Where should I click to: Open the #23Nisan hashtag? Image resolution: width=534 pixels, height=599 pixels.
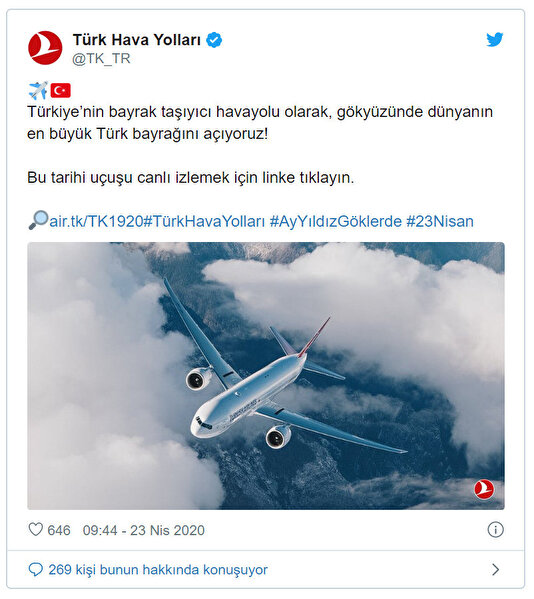pyautogui.click(x=440, y=221)
